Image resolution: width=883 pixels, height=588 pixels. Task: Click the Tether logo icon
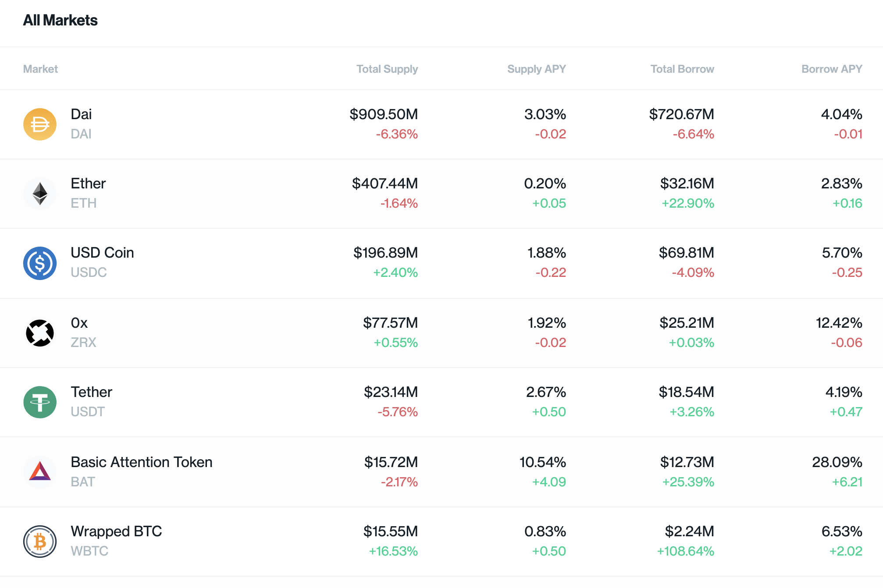[x=40, y=402]
